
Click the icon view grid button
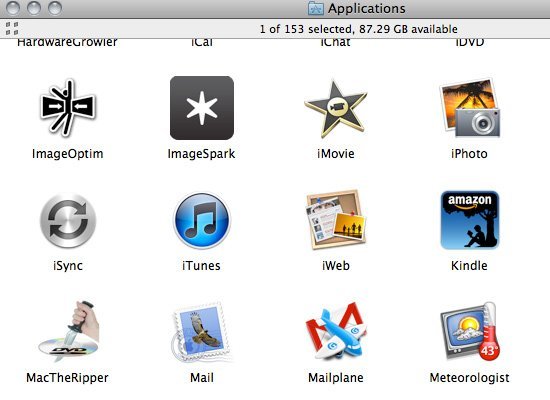coord(12,28)
